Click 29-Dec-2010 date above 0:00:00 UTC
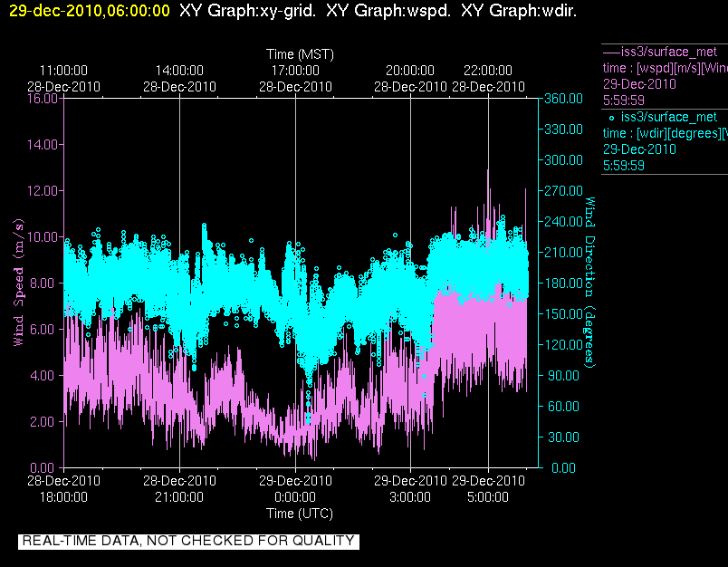The height and width of the screenshot is (567, 728). pyautogui.click(x=295, y=481)
